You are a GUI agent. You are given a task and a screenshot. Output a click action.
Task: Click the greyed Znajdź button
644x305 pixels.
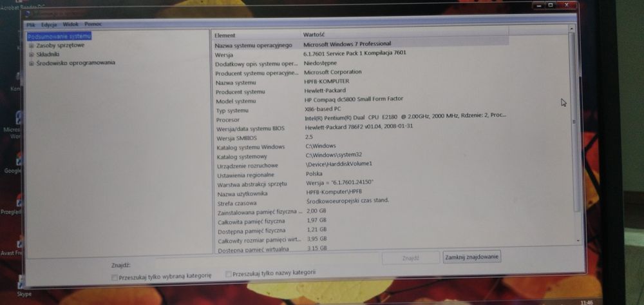coord(410,258)
